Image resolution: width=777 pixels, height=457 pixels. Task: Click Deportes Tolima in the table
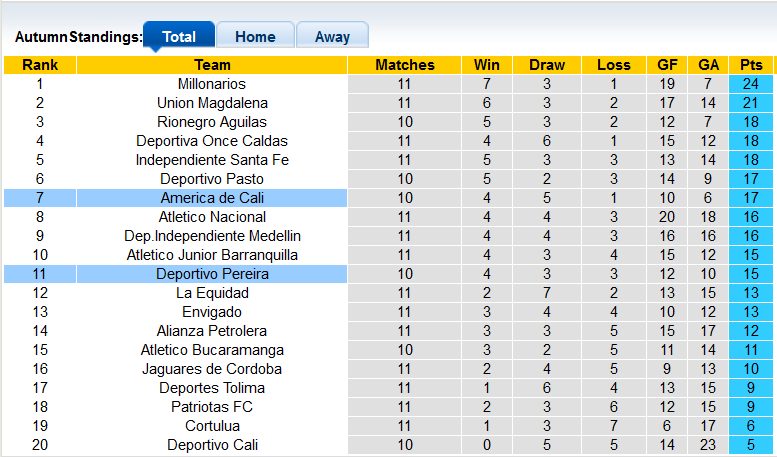[x=212, y=388]
